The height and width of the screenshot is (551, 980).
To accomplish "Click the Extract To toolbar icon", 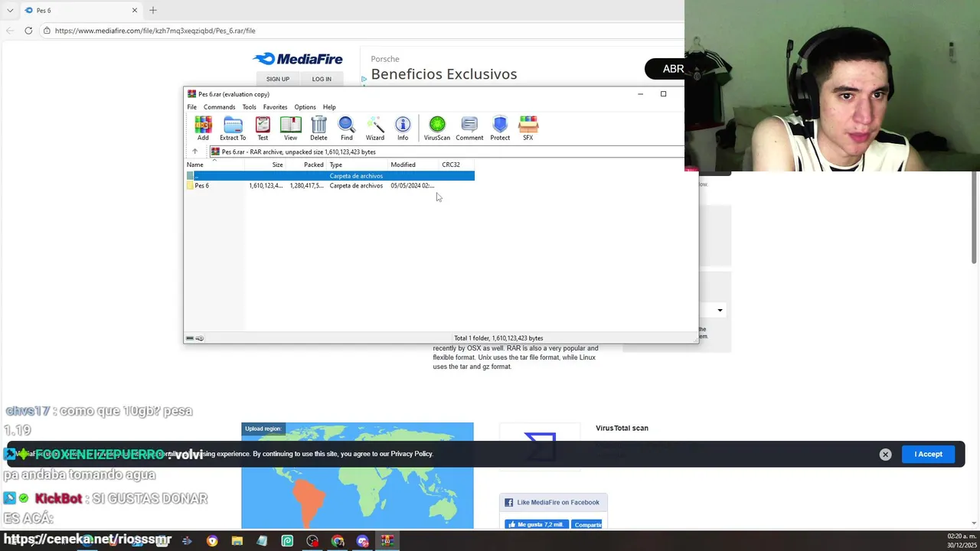I will (233, 128).
